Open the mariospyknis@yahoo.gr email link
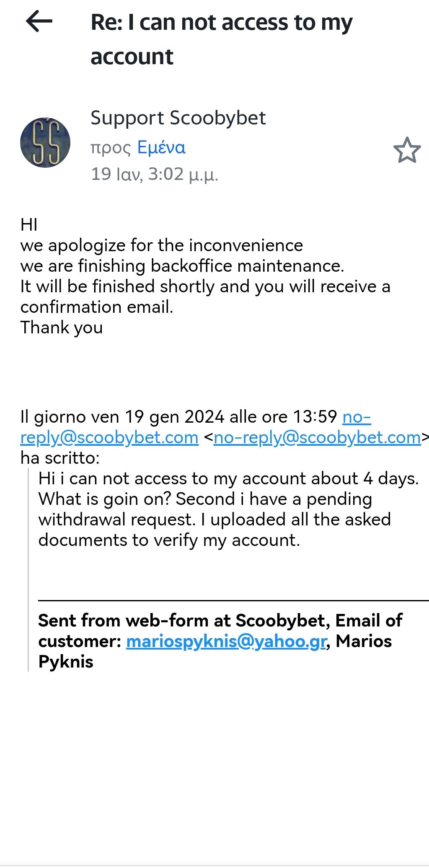Viewport: 429px width, 868px height. 226,641
